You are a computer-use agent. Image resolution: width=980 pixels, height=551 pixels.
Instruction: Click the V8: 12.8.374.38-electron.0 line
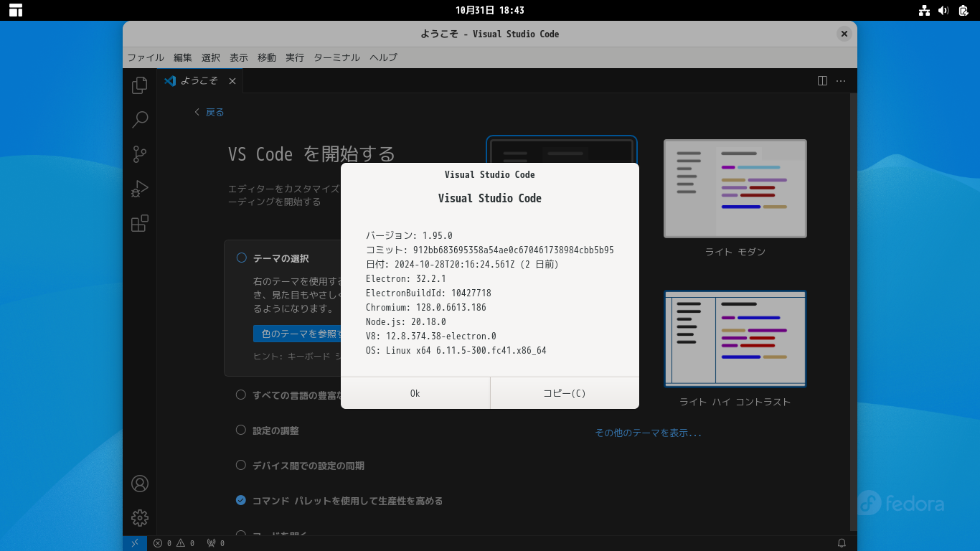(431, 336)
